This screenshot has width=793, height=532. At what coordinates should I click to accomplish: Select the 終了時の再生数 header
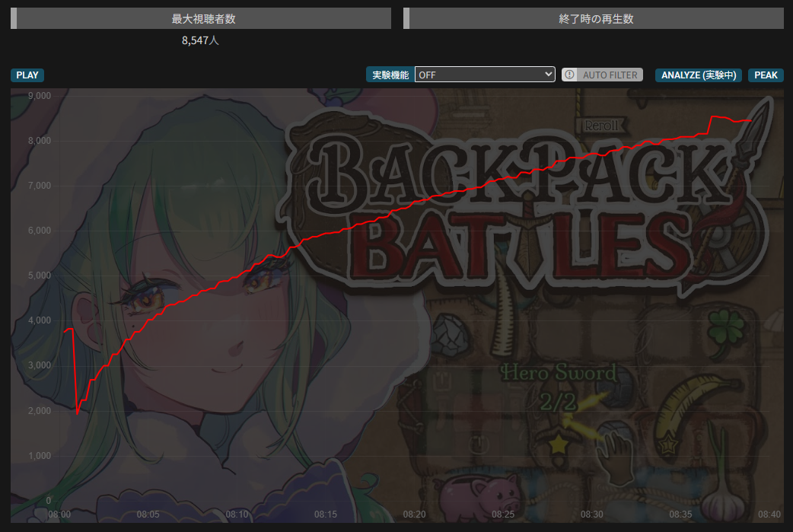click(594, 19)
